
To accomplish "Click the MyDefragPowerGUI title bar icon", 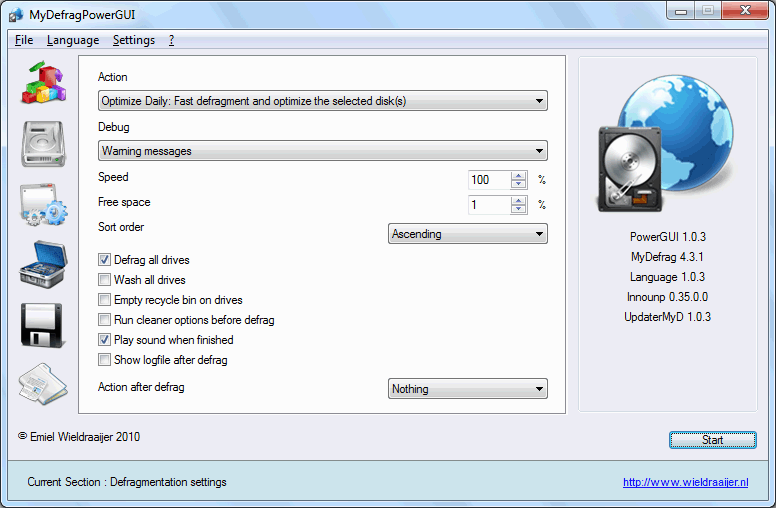I will click(16, 15).
